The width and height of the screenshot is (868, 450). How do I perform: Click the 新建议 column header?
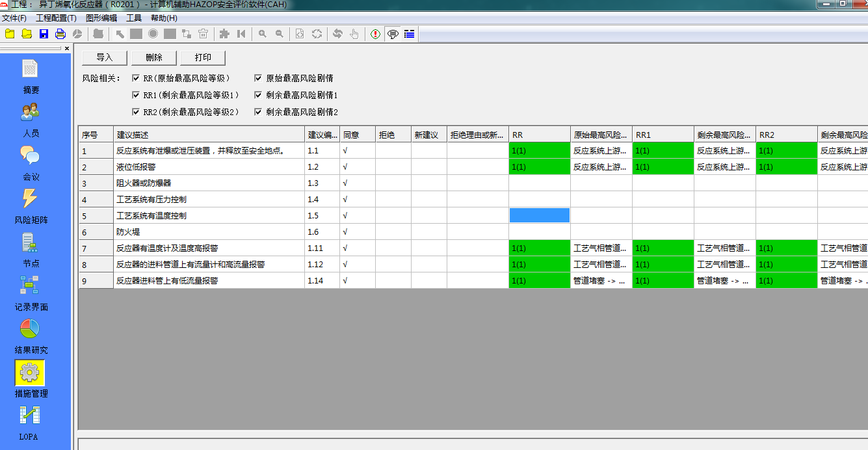pyautogui.click(x=429, y=135)
